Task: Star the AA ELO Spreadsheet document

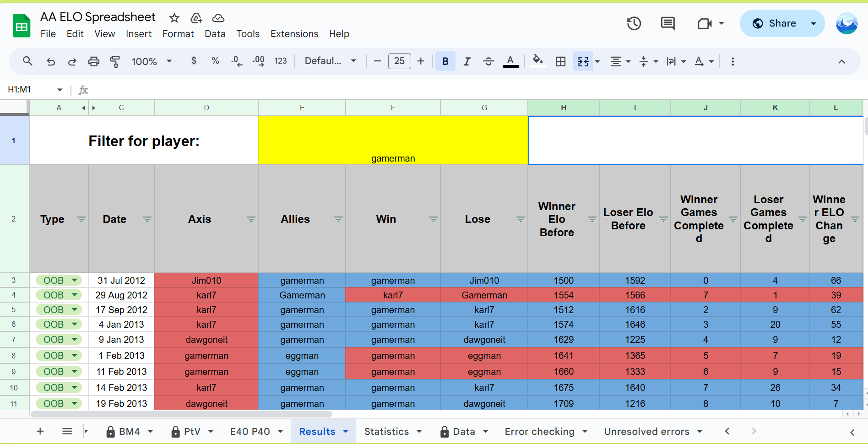Action: tap(174, 18)
